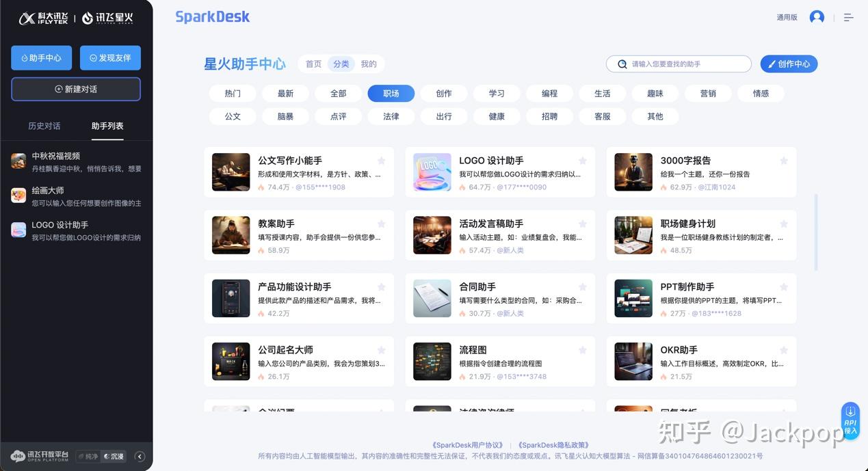868x471 pixels.
Task: Favorite the 公文写作小能手 star
Action: [x=382, y=161]
